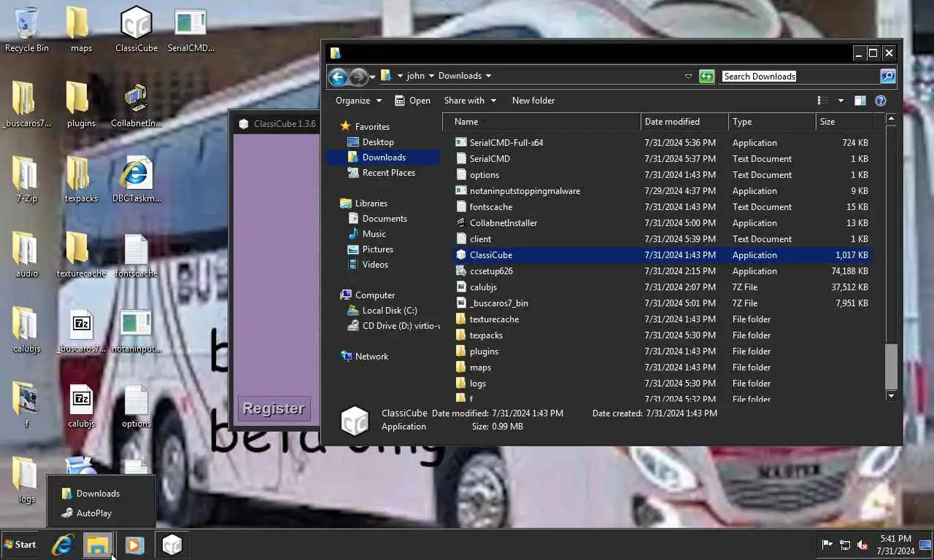This screenshot has height=560, width=934.
Task: Click the muted volume icon in the system tray
Action: click(x=862, y=545)
